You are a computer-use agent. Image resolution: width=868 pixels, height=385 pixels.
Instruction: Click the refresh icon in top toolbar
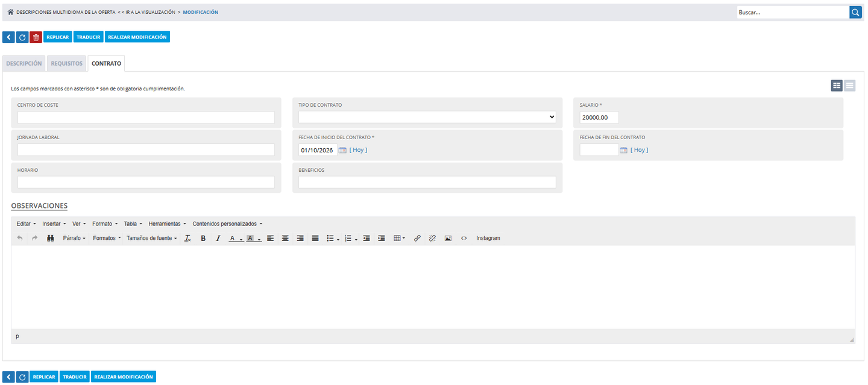tap(22, 37)
